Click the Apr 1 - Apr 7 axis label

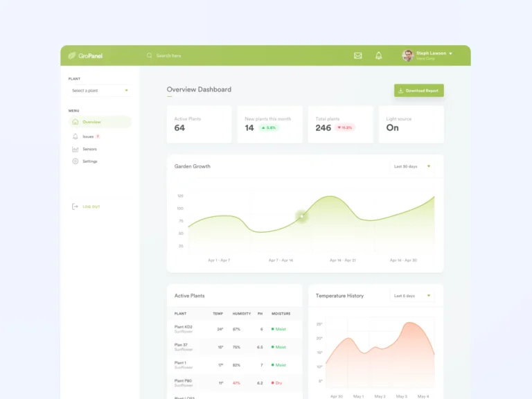click(x=219, y=260)
